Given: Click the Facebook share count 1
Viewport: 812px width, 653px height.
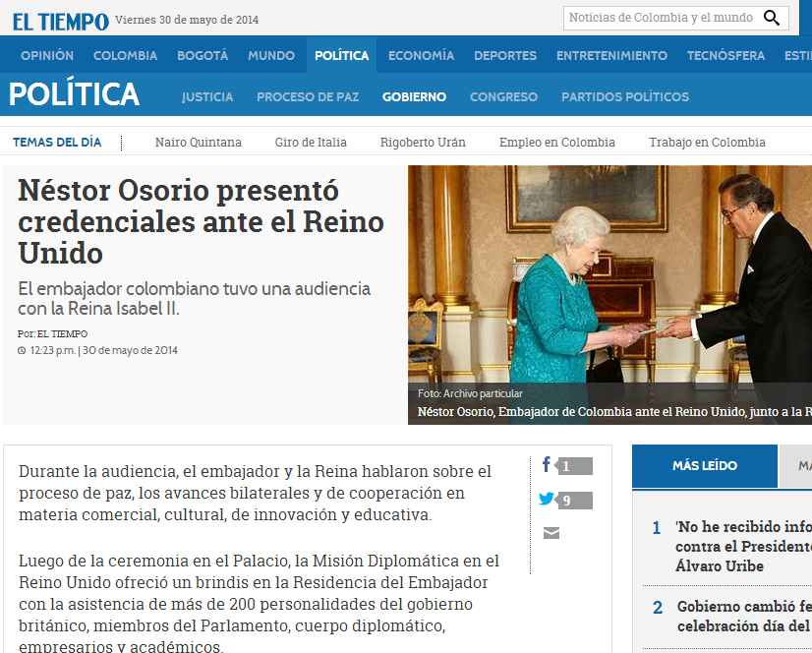Looking at the screenshot, I should (574, 466).
